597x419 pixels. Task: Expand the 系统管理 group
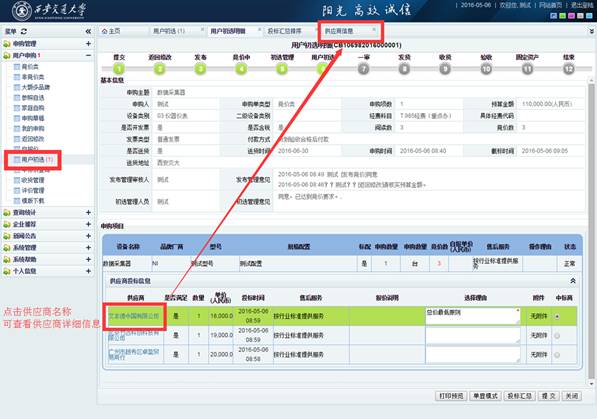click(x=88, y=248)
